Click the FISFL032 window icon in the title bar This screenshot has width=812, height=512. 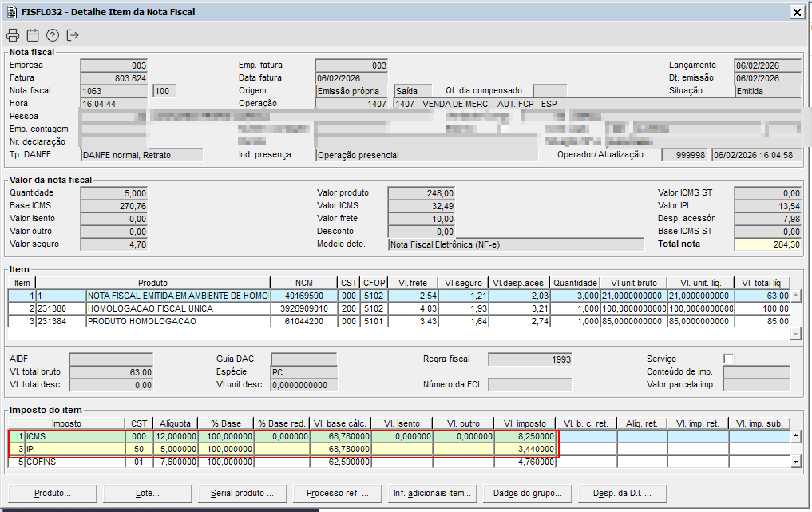click(12, 12)
